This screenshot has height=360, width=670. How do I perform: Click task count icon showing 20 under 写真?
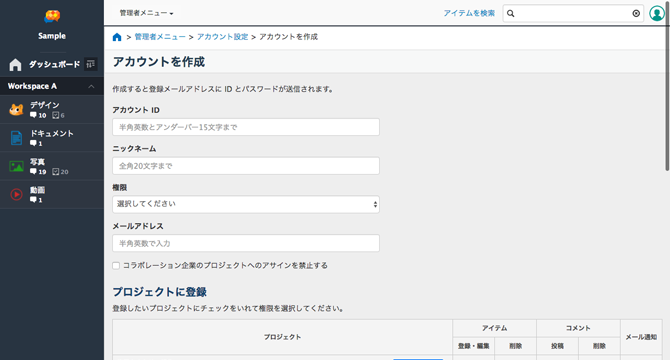56,172
